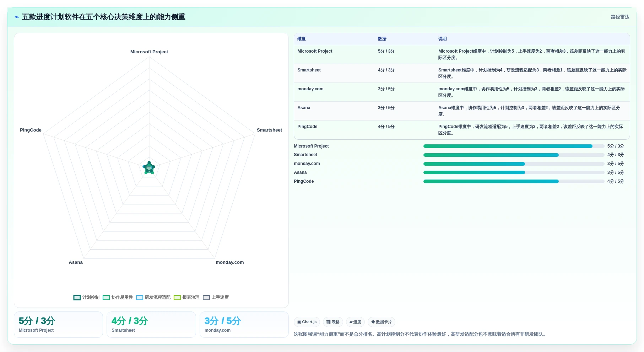This screenshot has width=644, height=352.
Task: Click the Microsoft Project radar axis label
Action: tap(149, 52)
